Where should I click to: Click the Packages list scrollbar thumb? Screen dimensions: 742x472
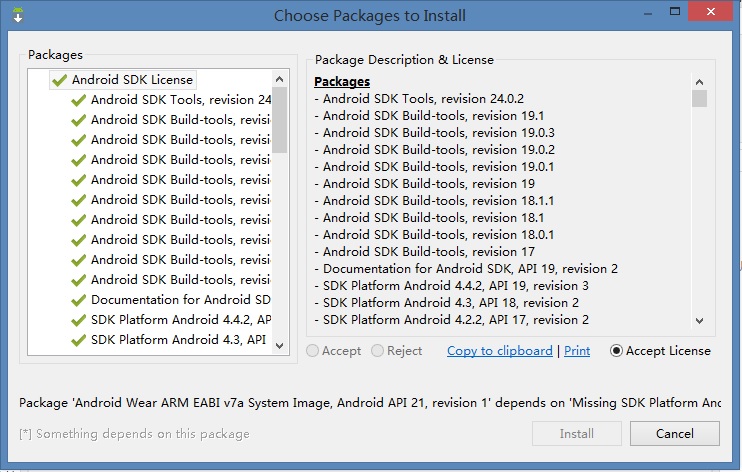click(x=279, y=120)
